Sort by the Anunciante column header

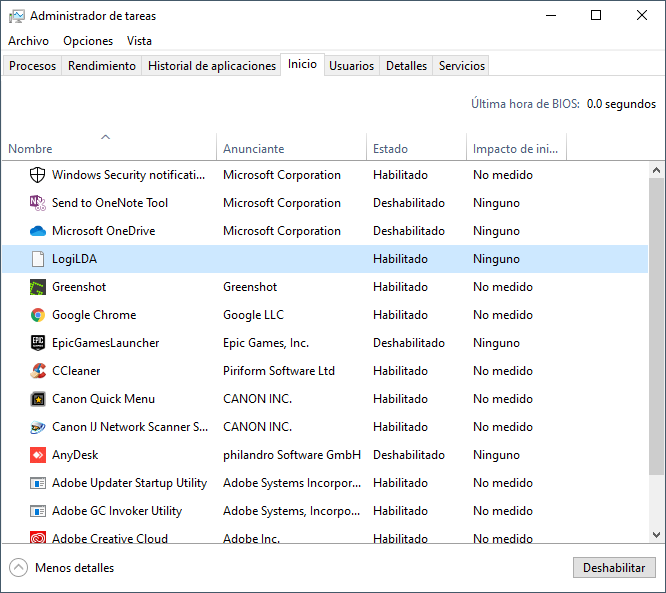click(x=291, y=148)
